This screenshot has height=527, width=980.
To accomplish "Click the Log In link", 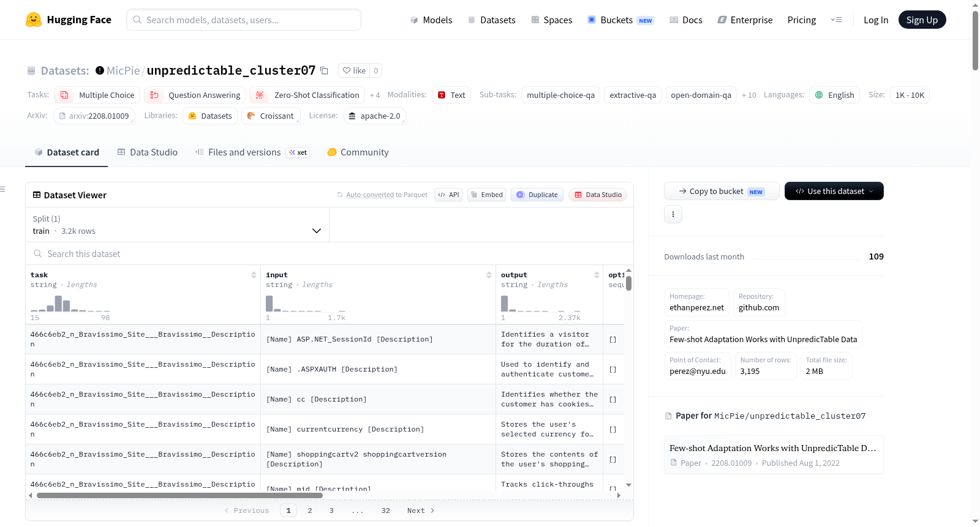I will [x=876, y=20].
